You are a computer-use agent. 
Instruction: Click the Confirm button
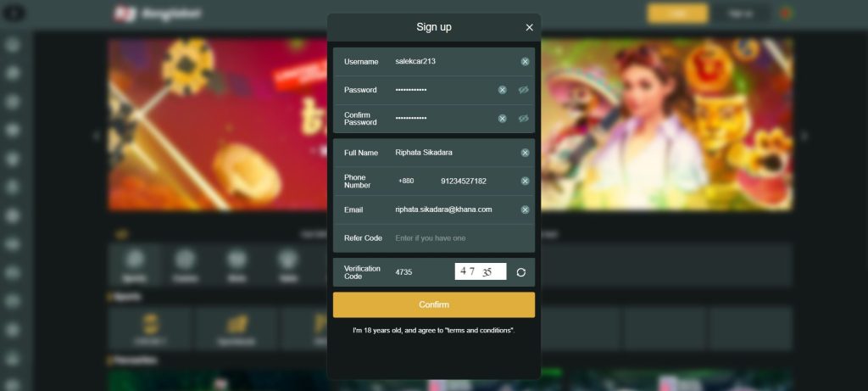(434, 304)
